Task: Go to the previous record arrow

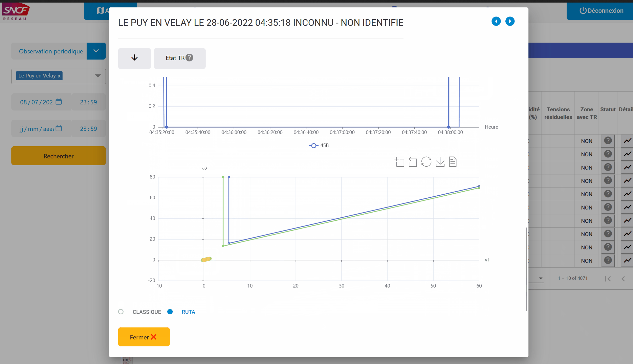Action: 496,21
